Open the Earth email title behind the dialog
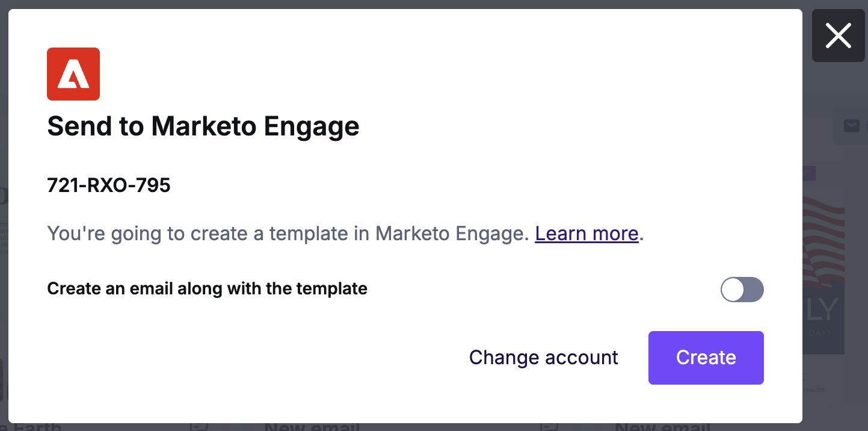The width and height of the screenshot is (868, 431). [x=31, y=427]
